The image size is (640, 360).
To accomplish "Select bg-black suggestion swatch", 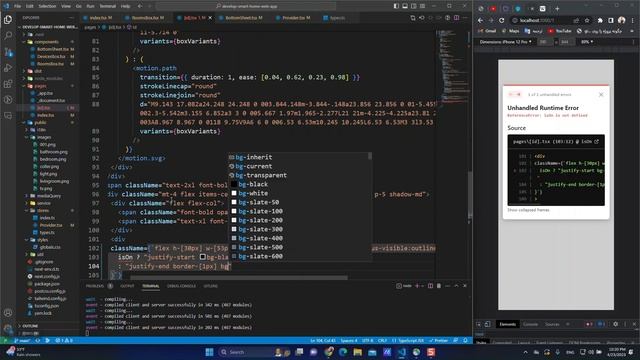I will pyautogui.click(x=234, y=184).
